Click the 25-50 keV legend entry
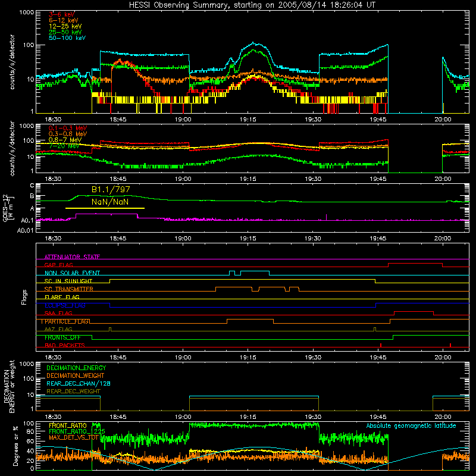The image size is (476, 476). coord(65,32)
